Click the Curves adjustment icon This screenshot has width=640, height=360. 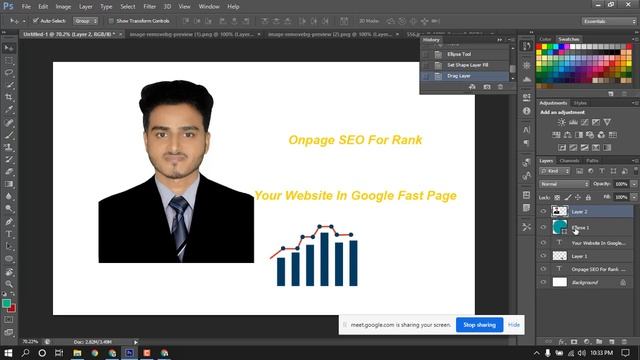(584, 122)
